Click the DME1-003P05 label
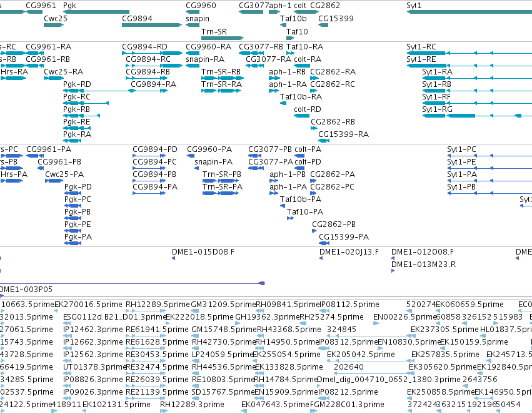 click(x=26, y=290)
